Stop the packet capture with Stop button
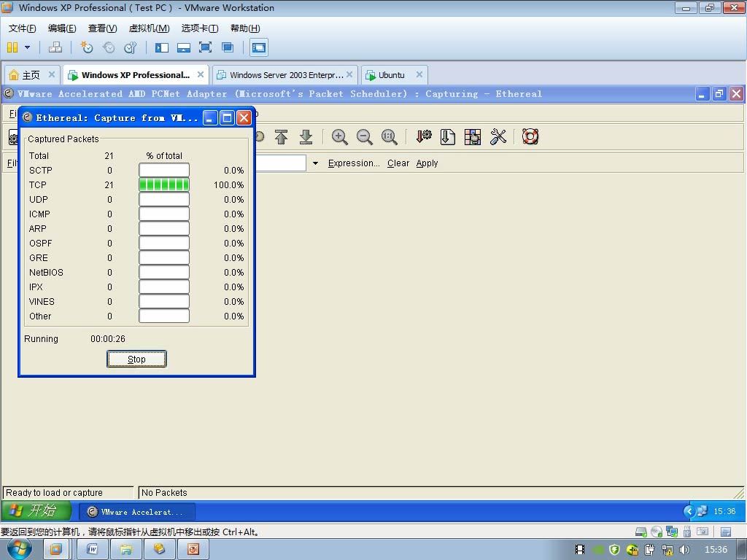The width and height of the screenshot is (747, 560). pyautogui.click(x=136, y=359)
